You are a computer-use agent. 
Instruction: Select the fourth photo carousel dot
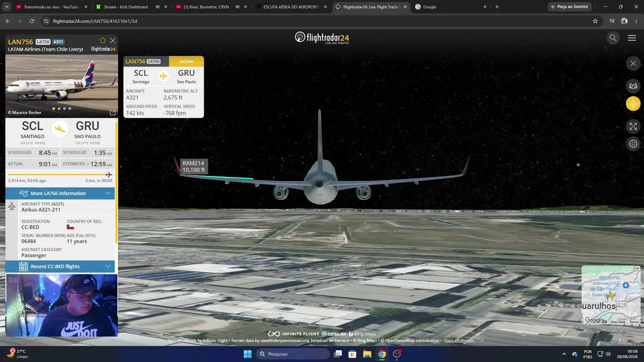(x=70, y=109)
